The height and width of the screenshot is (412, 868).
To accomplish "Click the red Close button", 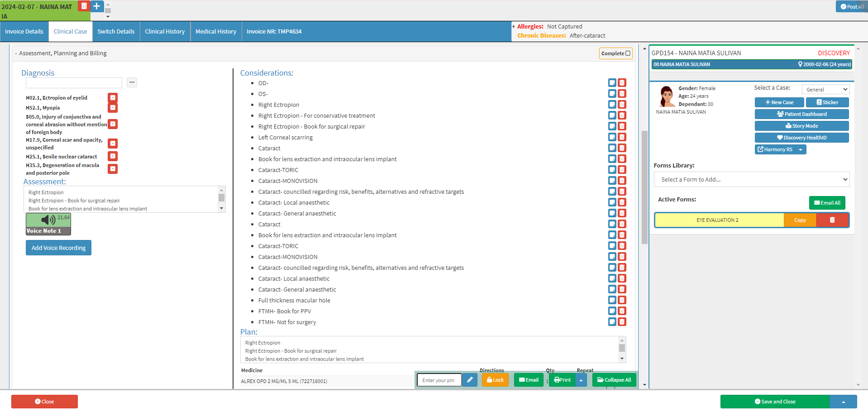I will click(x=44, y=402).
